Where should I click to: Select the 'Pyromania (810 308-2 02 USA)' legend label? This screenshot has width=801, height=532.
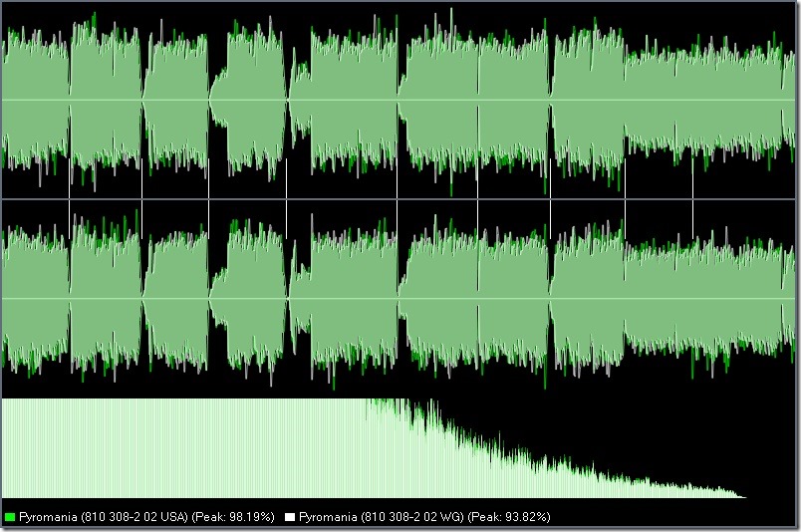point(104,517)
